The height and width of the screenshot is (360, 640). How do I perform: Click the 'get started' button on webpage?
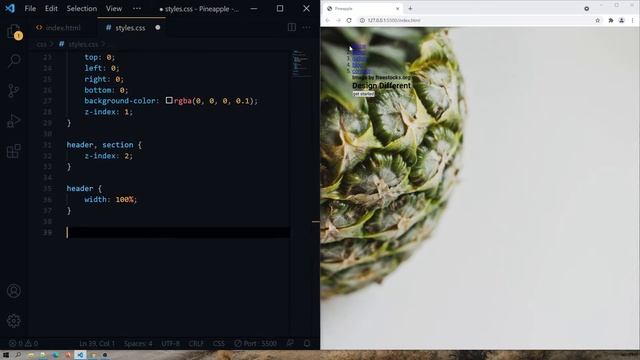tap(363, 94)
